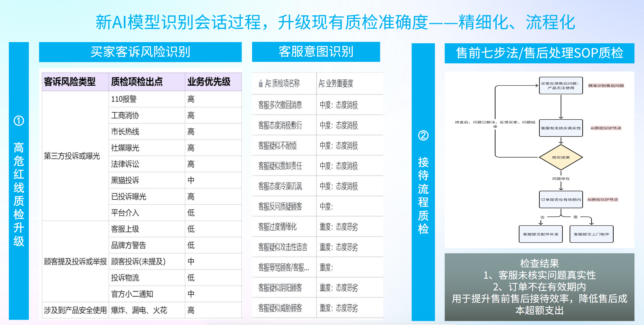Click the 检查结果 summary box
The width and height of the screenshot is (644, 325).
[539, 287]
